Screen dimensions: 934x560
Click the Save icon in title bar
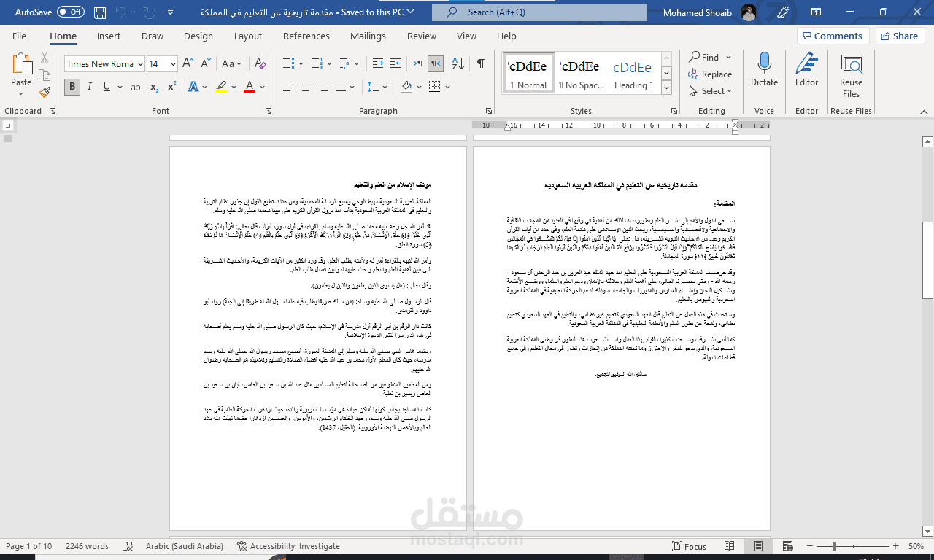(100, 12)
